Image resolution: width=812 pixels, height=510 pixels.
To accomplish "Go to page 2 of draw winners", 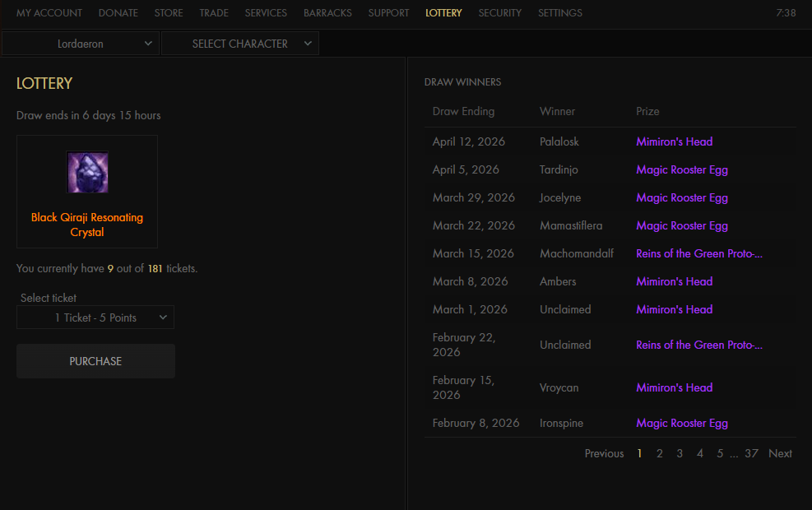I will [660, 453].
